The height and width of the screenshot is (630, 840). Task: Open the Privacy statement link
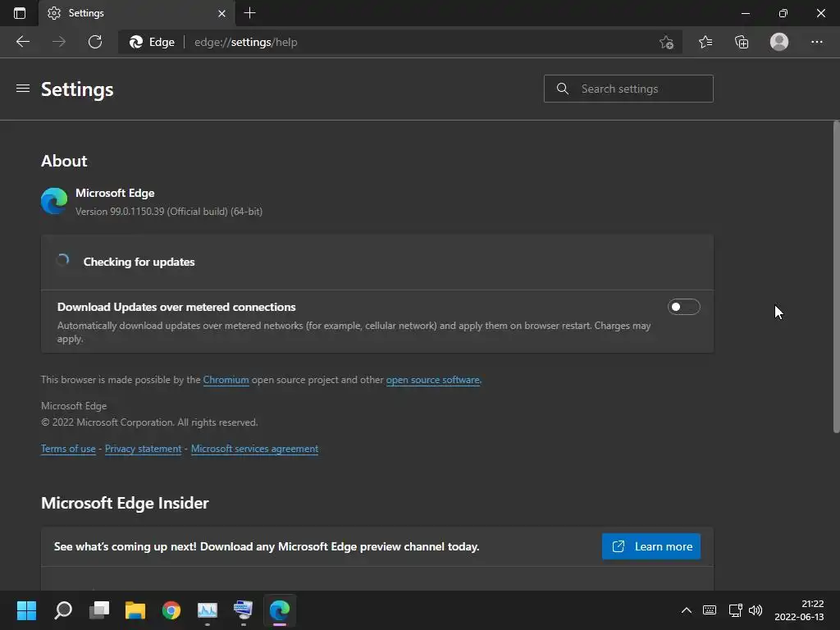click(143, 449)
